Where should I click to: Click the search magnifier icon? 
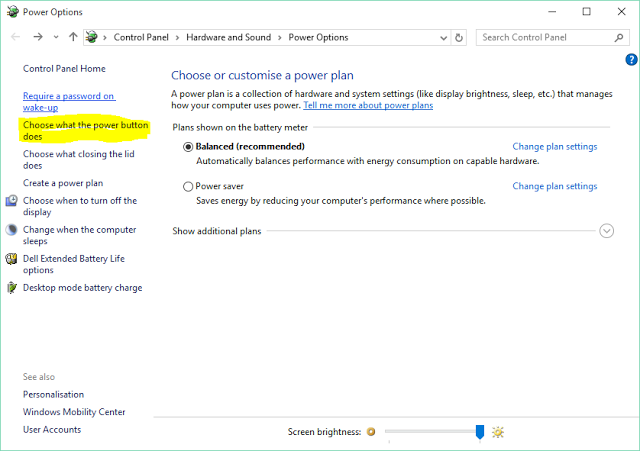[x=619, y=37]
